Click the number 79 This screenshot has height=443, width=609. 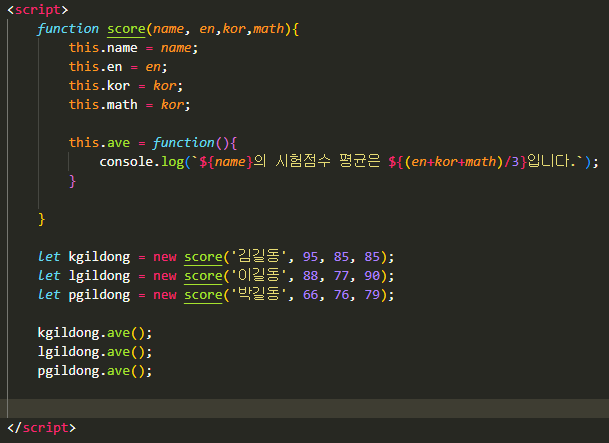(372, 295)
